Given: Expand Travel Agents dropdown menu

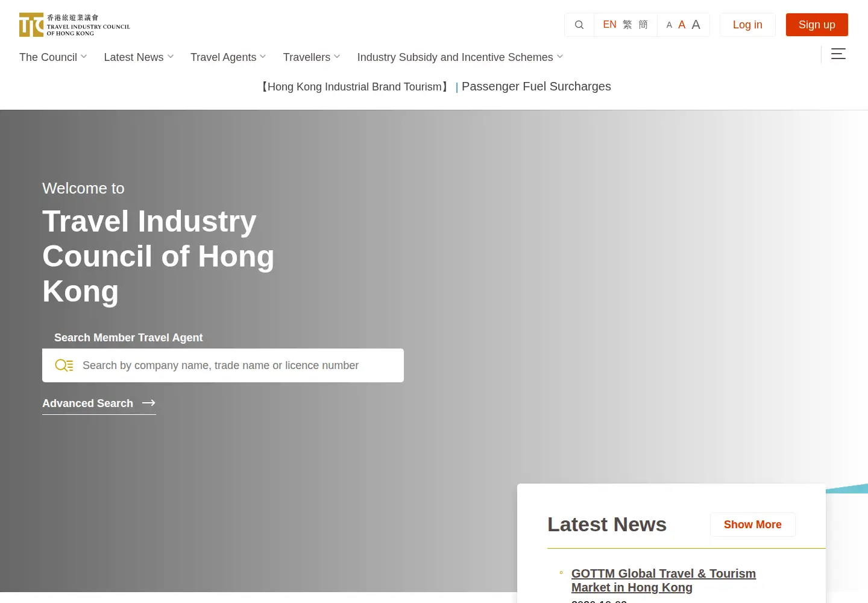Looking at the screenshot, I should coord(228,57).
